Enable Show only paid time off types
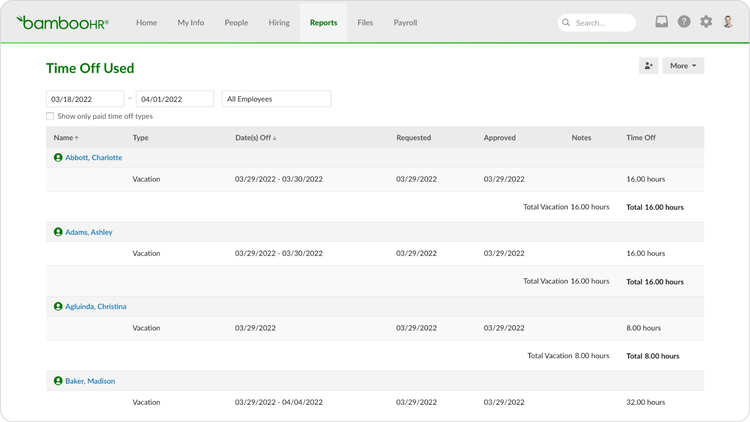The width and height of the screenshot is (750, 422). [50, 116]
